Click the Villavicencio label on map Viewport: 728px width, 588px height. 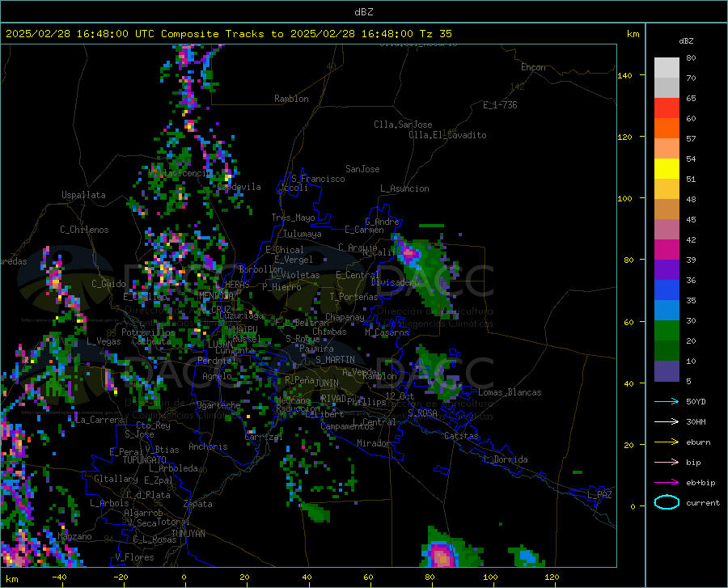(180, 173)
